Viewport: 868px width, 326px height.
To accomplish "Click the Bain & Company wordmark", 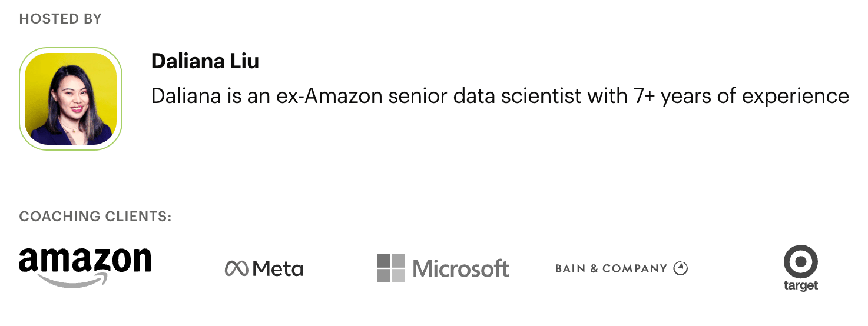I will pos(611,268).
